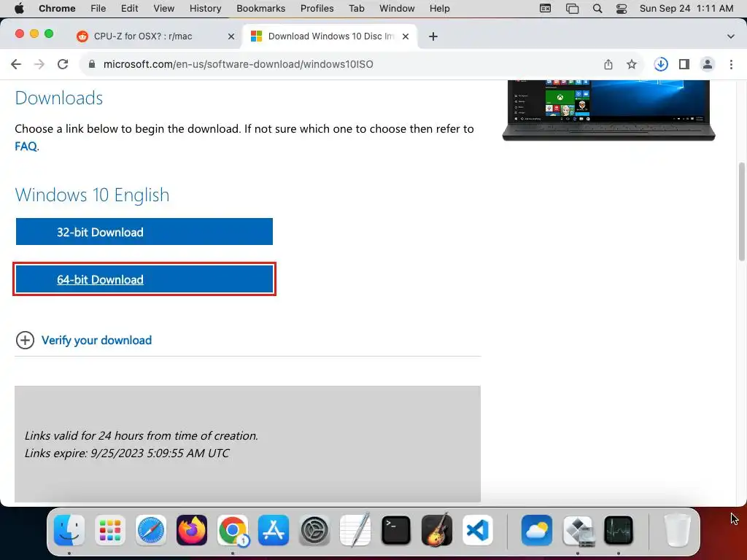Expand the tab search chevron
Screen dimensions: 747x560
(731, 36)
